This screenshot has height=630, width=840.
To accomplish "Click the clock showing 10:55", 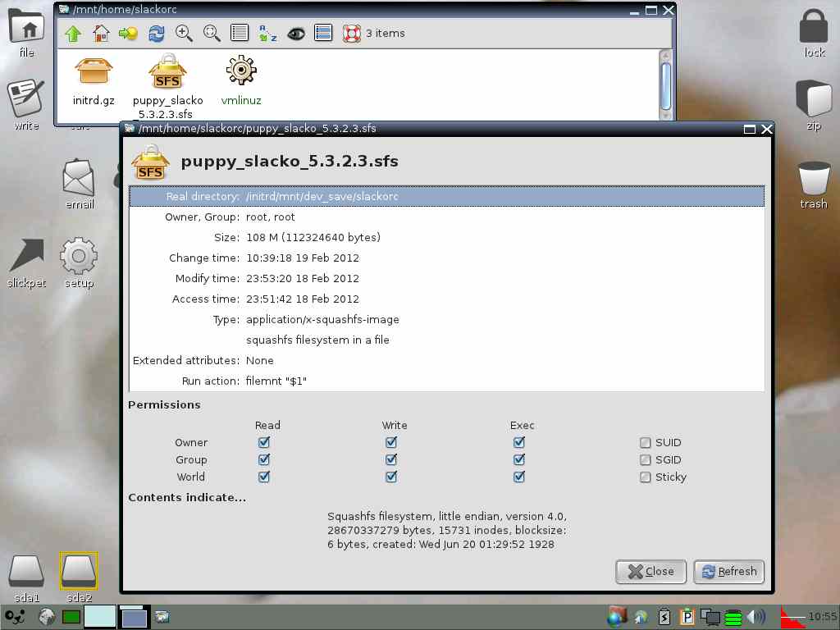I will [x=822, y=617].
